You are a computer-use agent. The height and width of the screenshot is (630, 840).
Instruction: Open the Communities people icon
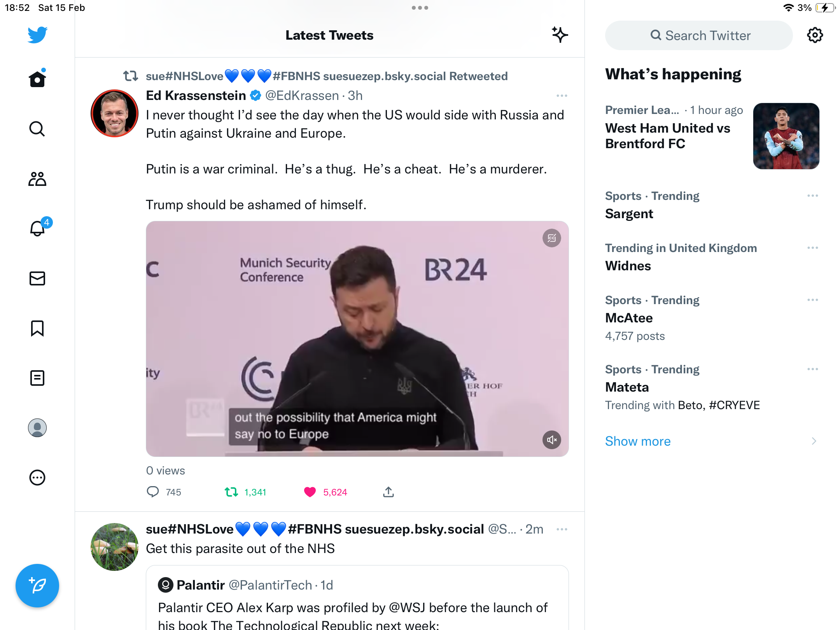point(37,179)
